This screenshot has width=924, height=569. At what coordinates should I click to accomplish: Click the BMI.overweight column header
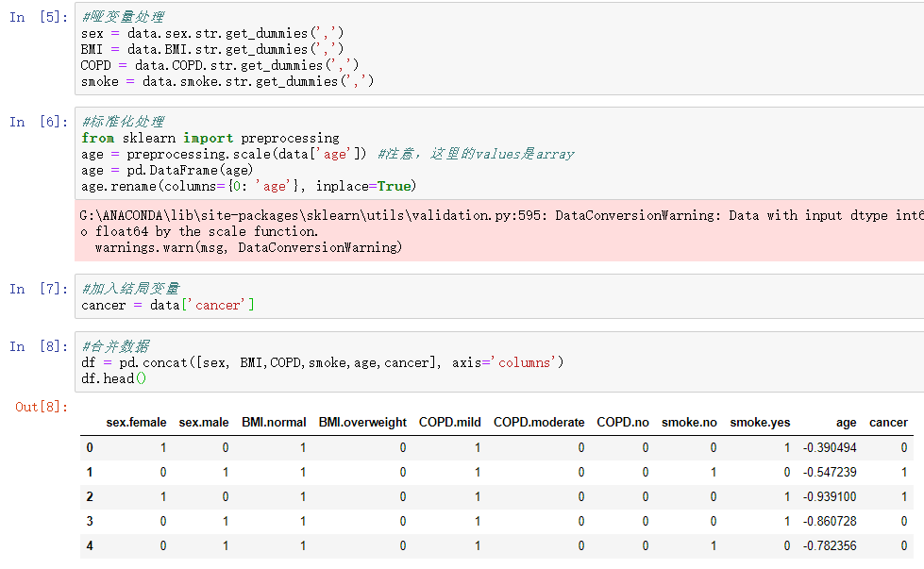click(362, 423)
